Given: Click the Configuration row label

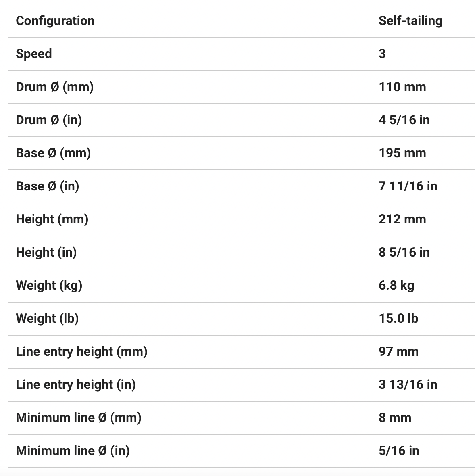Looking at the screenshot, I should 55,21.
